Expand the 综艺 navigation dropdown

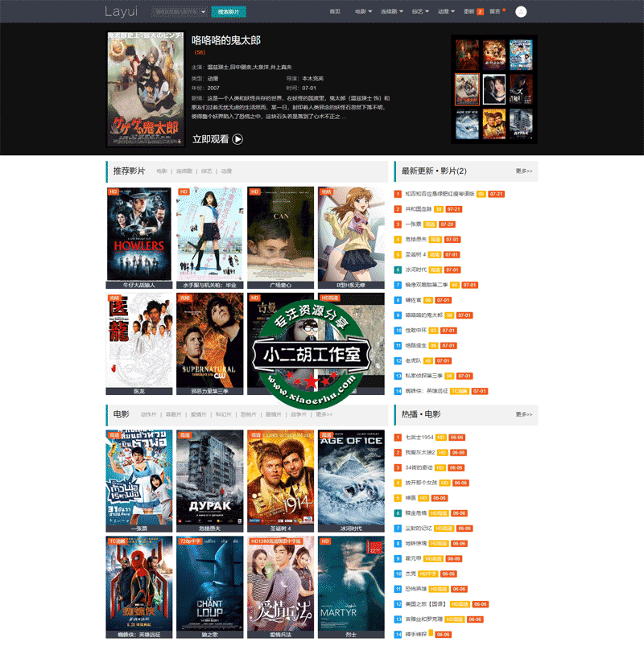pos(422,12)
